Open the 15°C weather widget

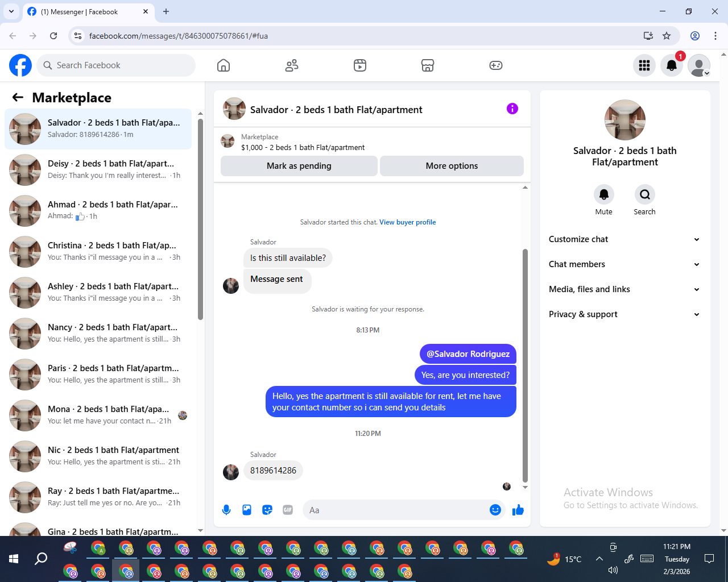coord(564,559)
